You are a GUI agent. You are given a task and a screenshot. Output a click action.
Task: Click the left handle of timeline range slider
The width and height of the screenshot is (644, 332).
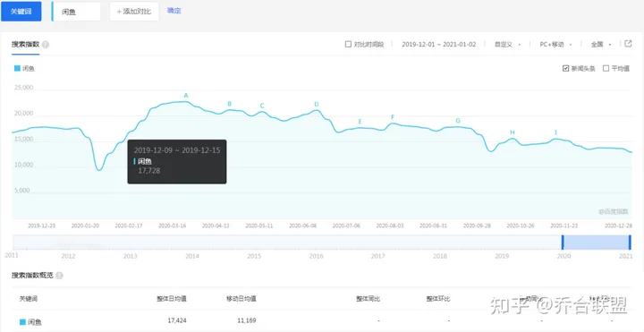[563, 243]
